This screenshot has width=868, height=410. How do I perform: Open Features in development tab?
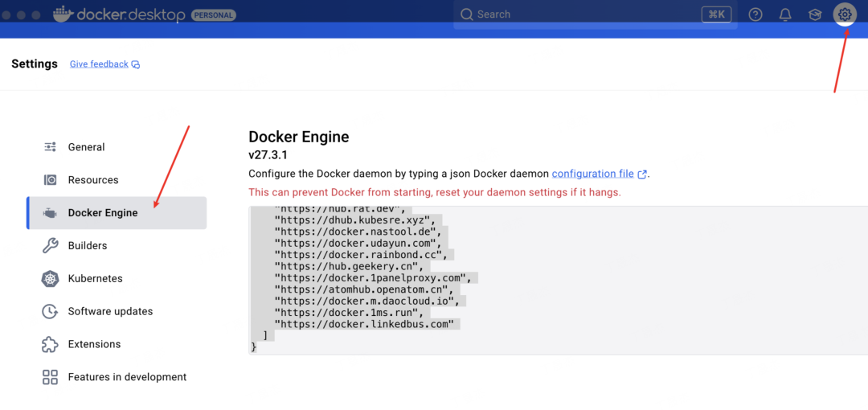click(117, 377)
